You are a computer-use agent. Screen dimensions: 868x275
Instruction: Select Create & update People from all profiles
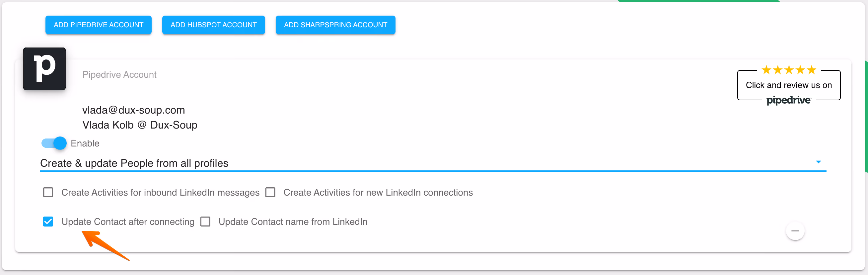click(x=433, y=163)
